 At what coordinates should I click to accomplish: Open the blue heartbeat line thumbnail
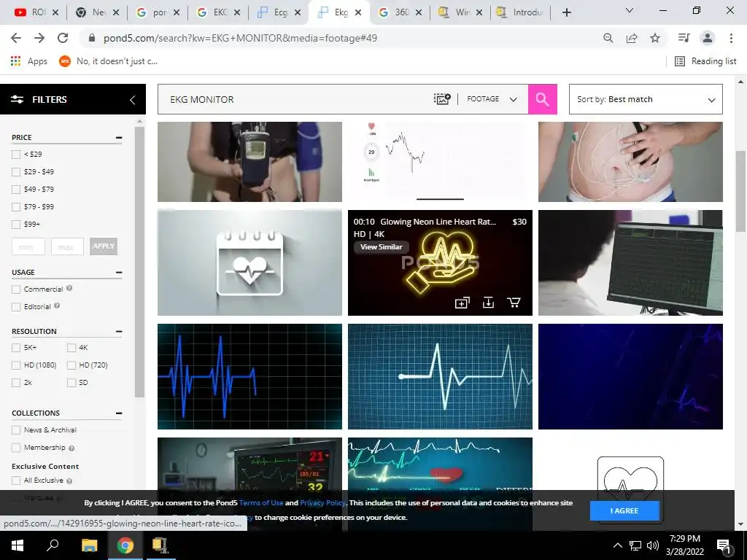(249, 377)
